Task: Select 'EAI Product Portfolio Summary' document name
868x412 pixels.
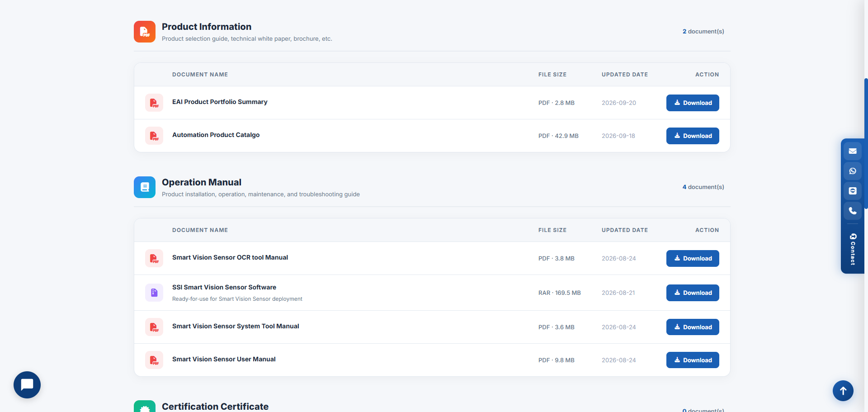Action: tap(220, 102)
